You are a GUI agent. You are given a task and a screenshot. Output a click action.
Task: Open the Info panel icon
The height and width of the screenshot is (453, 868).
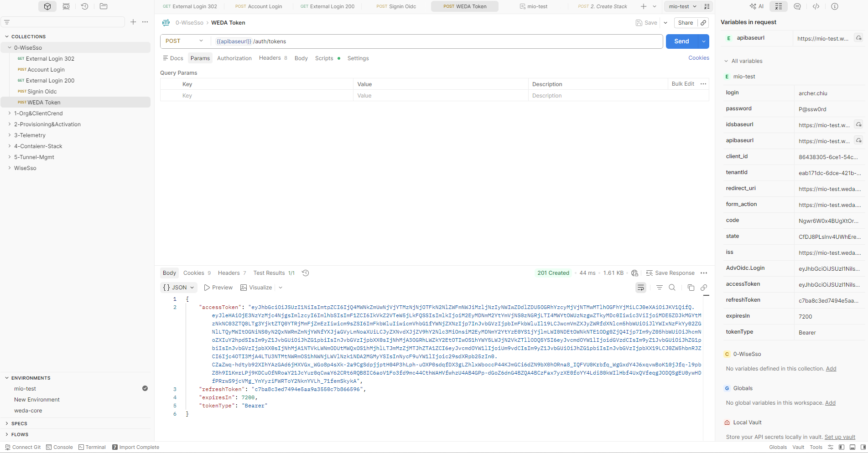(835, 6)
